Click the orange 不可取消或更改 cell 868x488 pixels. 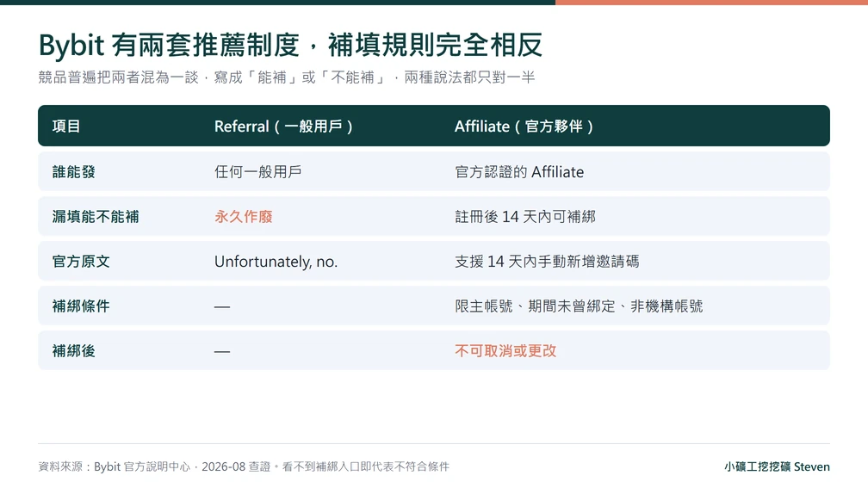click(x=505, y=351)
